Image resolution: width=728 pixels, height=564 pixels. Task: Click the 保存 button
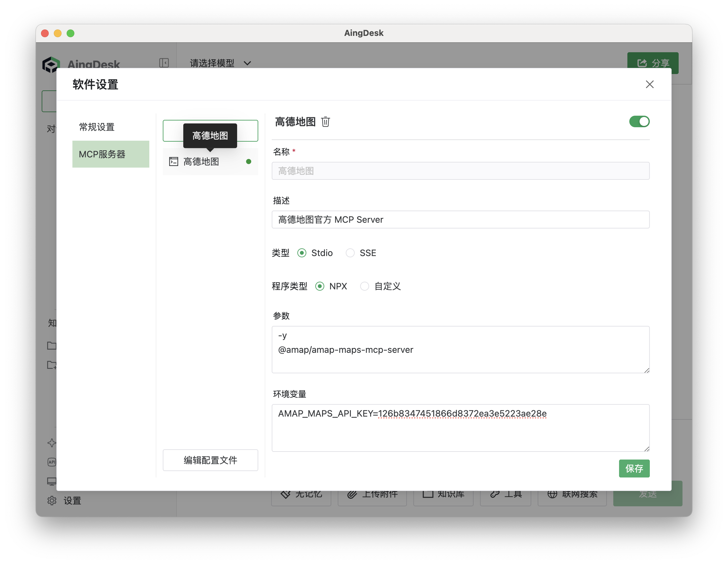click(634, 468)
